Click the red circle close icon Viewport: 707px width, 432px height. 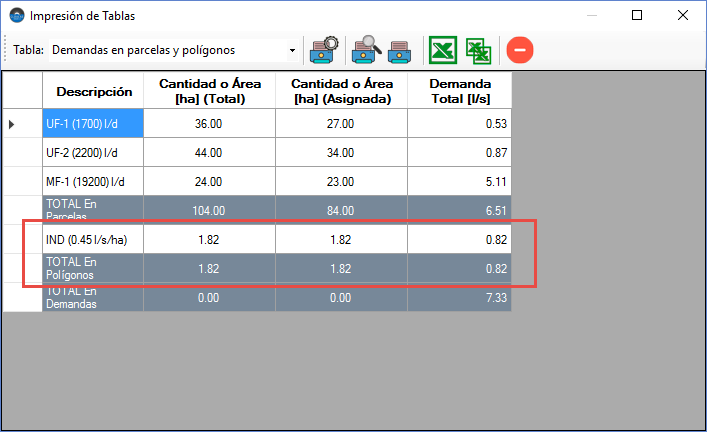pos(520,49)
